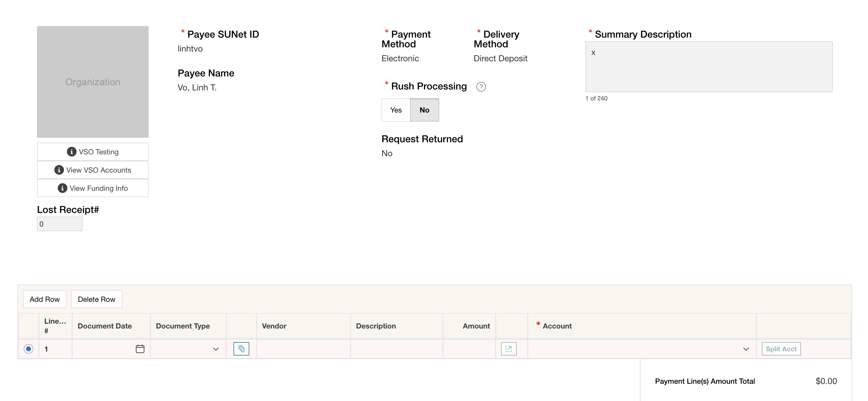Image resolution: width=868 pixels, height=401 pixels.
Task: Open the Account dropdown
Action: coord(746,349)
